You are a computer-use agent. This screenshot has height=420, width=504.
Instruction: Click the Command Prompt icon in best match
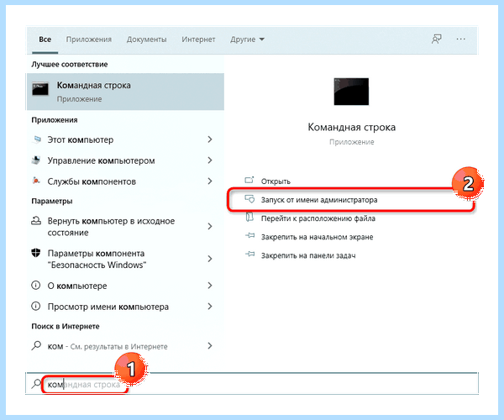point(40,89)
